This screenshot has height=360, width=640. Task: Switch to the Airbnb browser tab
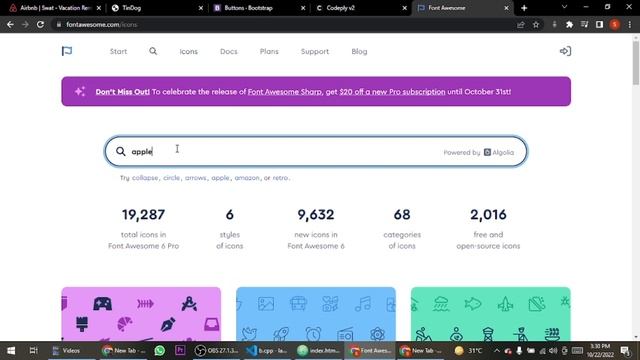pyautogui.click(x=55, y=8)
